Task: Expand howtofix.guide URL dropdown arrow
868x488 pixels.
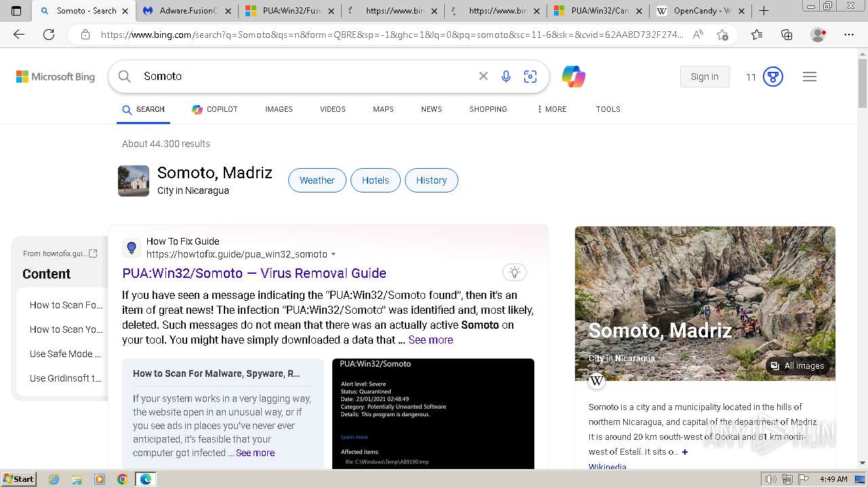Action: (x=333, y=254)
